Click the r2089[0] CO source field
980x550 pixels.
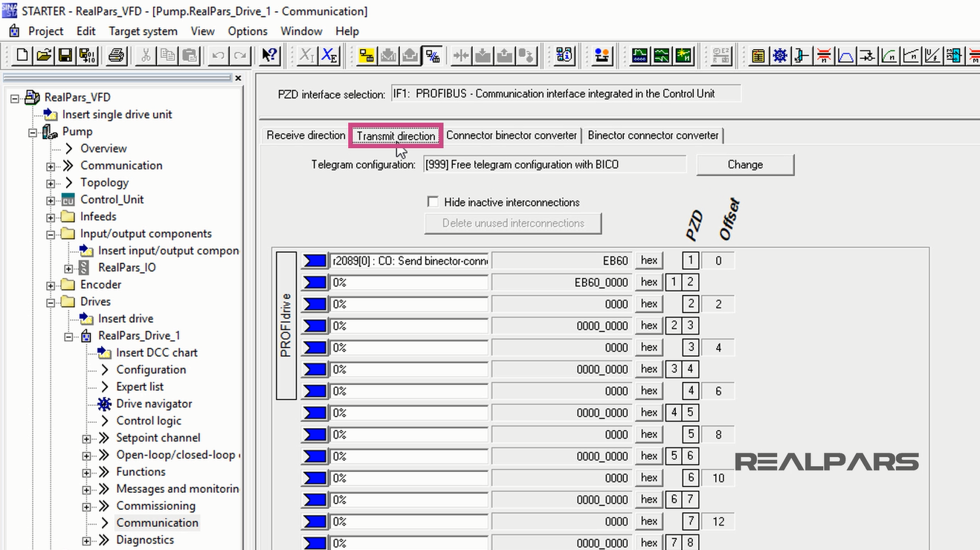pyautogui.click(x=409, y=261)
